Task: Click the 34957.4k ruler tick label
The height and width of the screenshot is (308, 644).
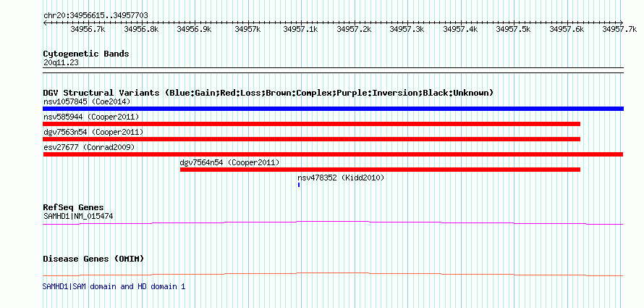Action: [460, 29]
